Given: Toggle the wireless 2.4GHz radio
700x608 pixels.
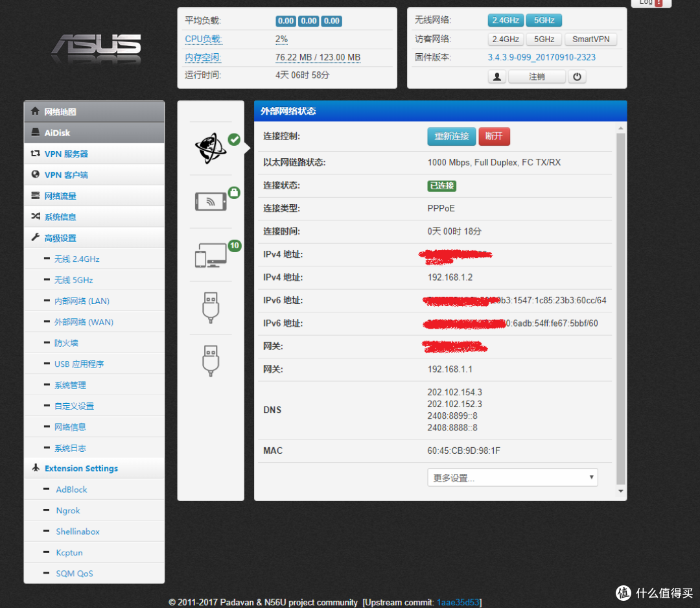Looking at the screenshot, I should tap(506, 20).
